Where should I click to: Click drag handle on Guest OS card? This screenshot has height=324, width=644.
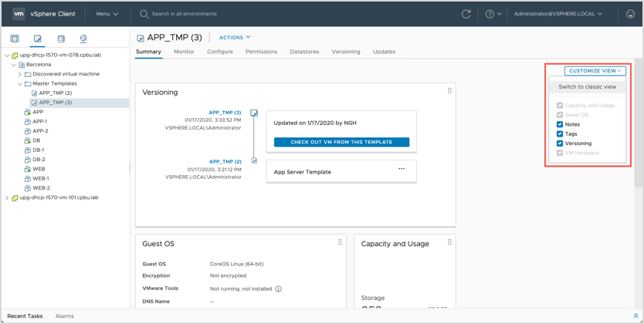(x=340, y=242)
